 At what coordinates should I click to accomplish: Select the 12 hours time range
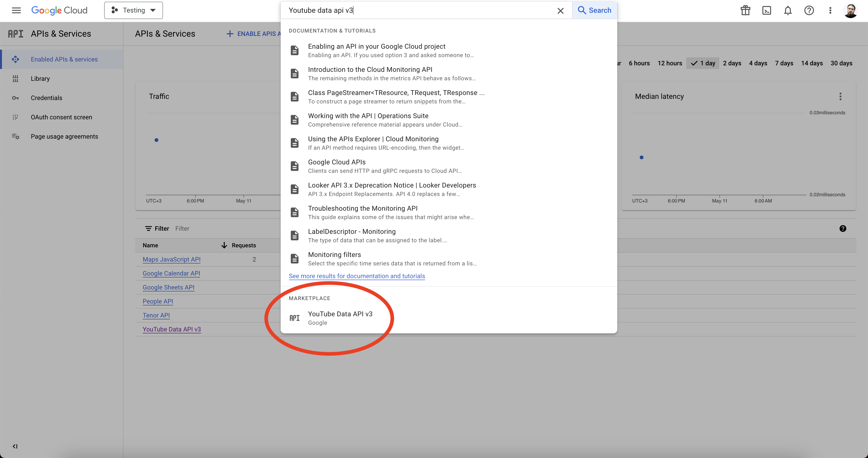pyautogui.click(x=670, y=63)
